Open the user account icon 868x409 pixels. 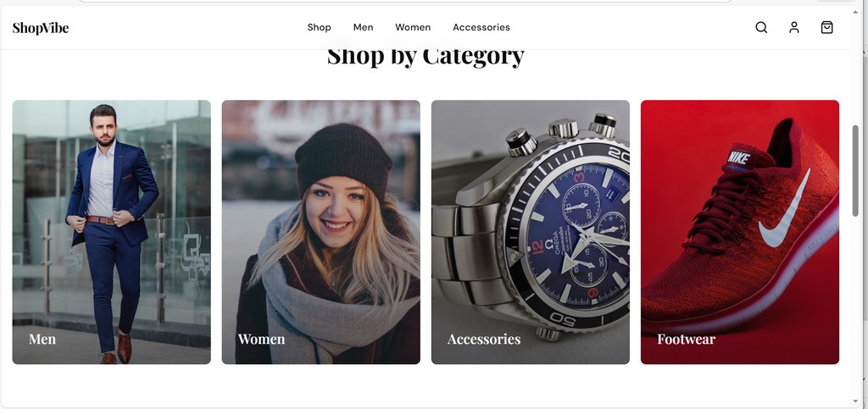tap(793, 28)
